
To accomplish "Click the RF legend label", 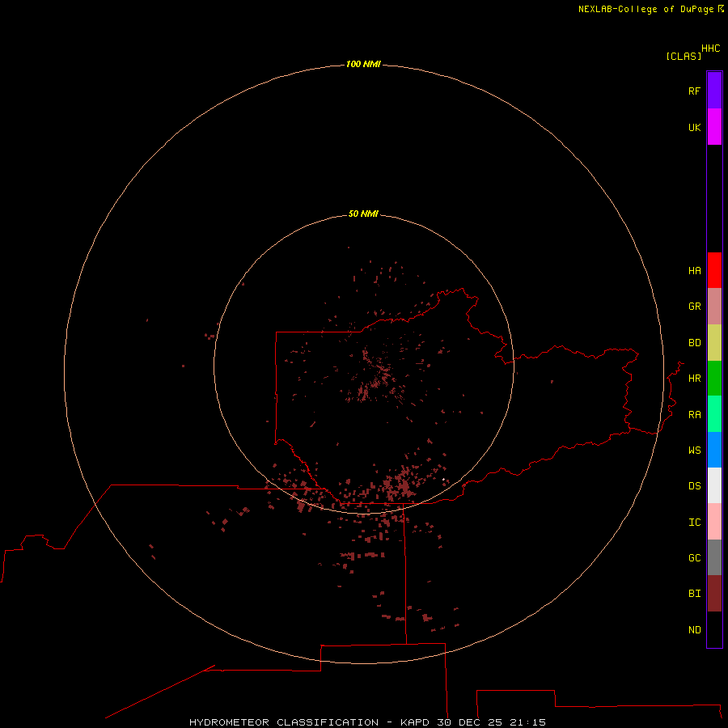I will click(694, 91).
